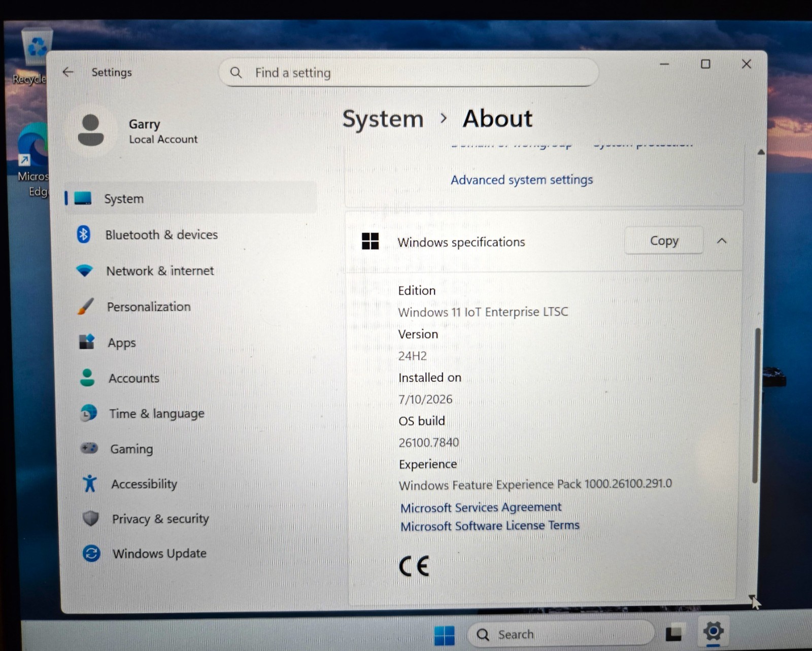Go back with the Settings back arrow
812x651 pixels.
[x=68, y=72]
